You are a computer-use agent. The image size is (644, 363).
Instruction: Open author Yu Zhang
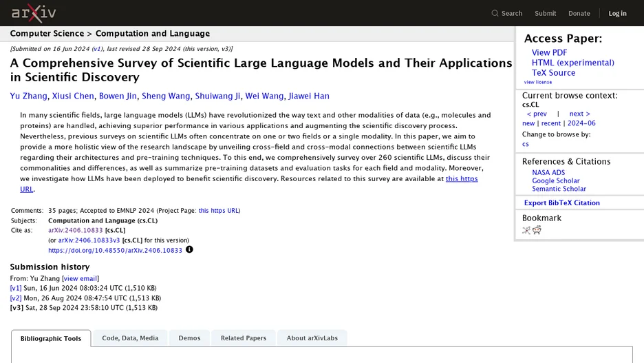point(28,96)
